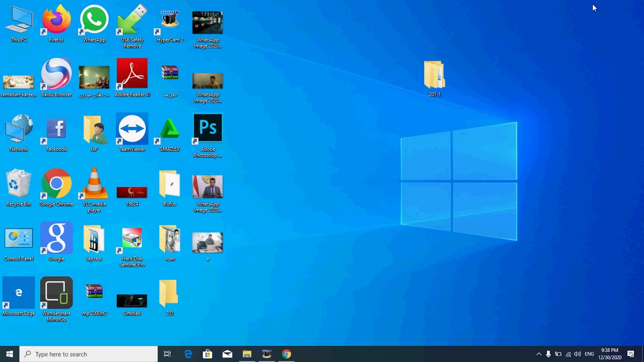Select WhatsApp Image in top row
The image size is (644, 362).
pyautogui.click(x=207, y=29)
